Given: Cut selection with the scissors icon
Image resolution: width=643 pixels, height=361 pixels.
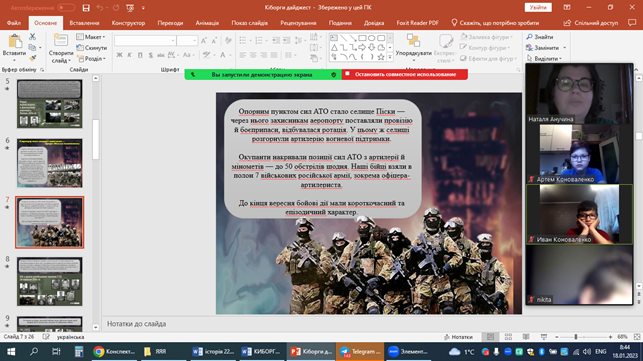Looking at the screenshot, I should 33,37.
